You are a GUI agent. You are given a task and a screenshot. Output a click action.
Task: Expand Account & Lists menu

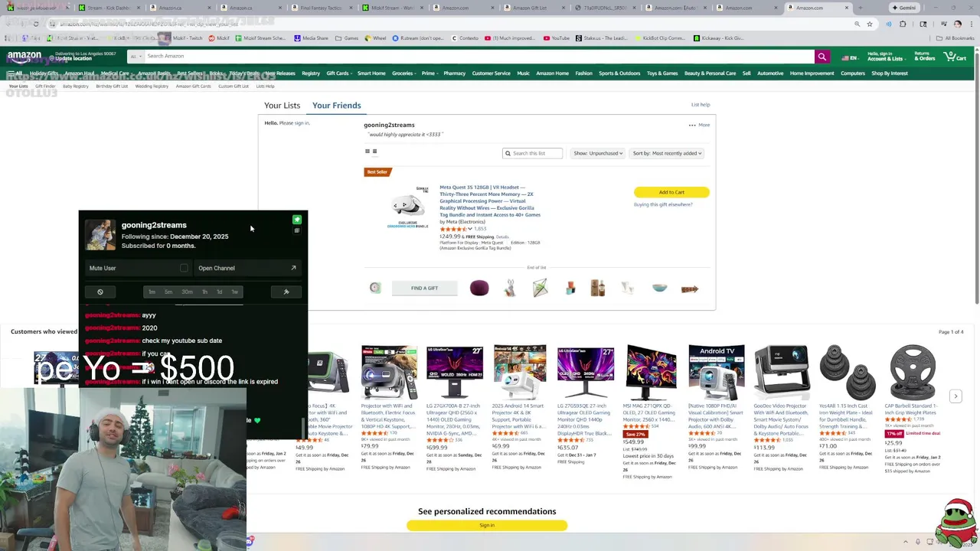885,57
